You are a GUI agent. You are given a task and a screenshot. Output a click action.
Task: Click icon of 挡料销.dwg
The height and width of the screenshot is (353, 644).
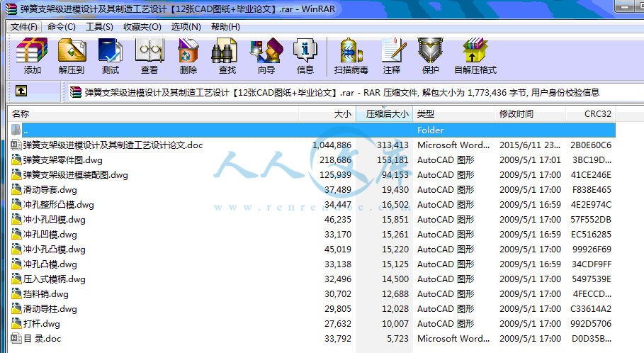[16, 294]
